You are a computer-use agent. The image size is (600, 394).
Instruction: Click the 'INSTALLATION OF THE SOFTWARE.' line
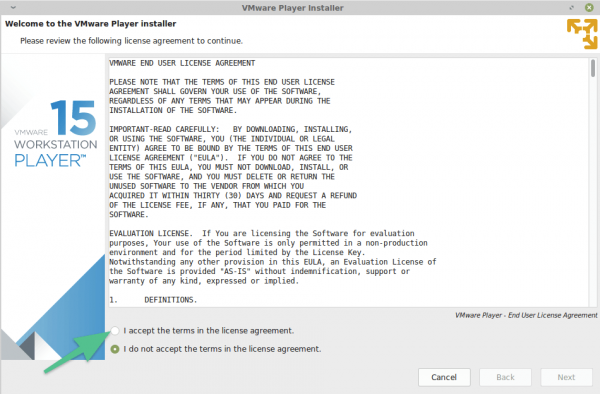[173, 111]
